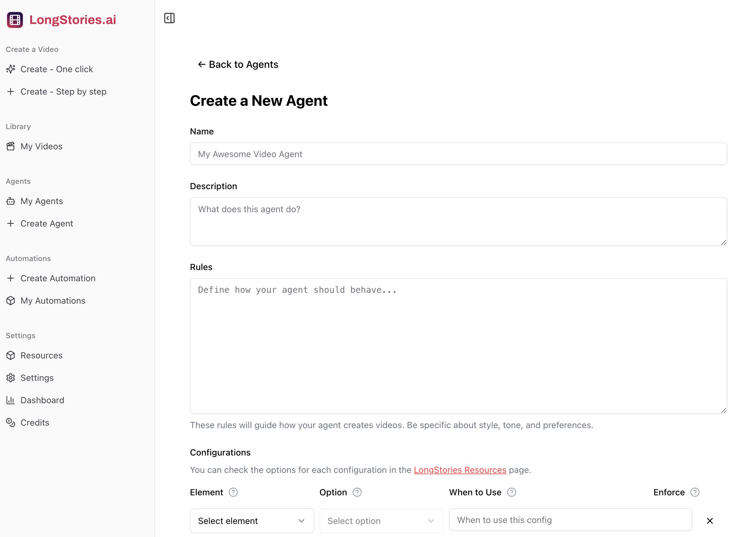Click into the agent Name input field
The image size is (756, 537).
click(x=458, y=154)
